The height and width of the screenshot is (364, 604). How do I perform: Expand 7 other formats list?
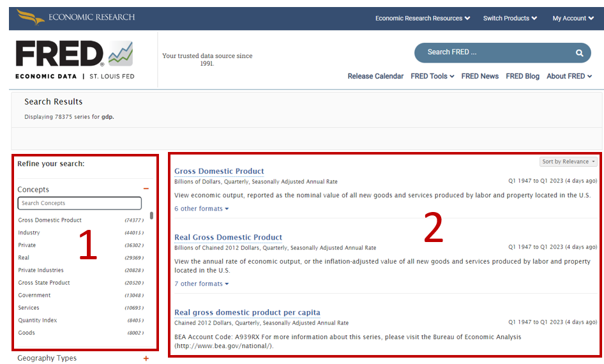point(202,284)
